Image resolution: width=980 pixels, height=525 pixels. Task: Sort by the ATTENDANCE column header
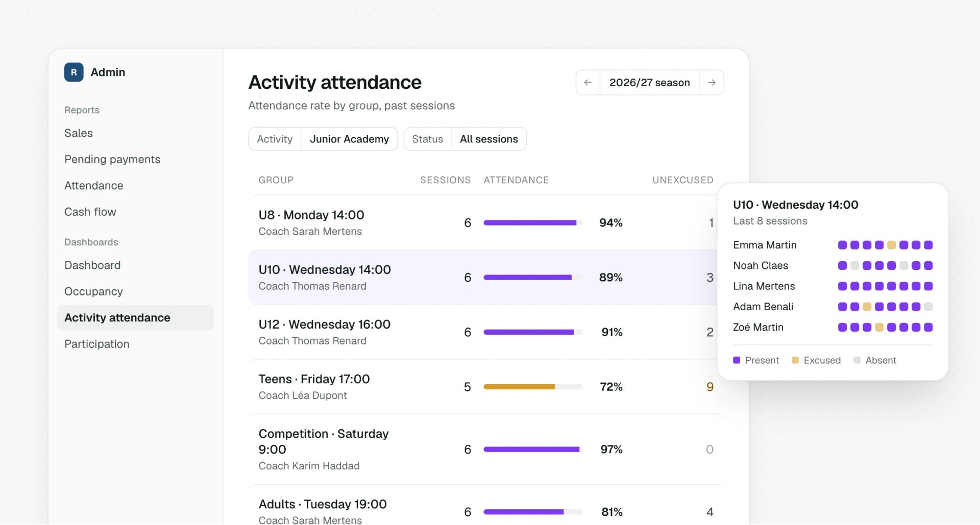coord(516,180)
